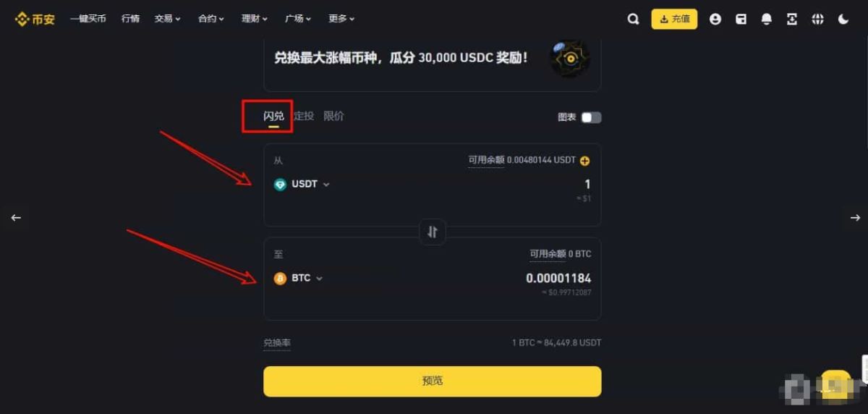Swap the from and to currencies
The image size is (868, 414).
point(433,232)
